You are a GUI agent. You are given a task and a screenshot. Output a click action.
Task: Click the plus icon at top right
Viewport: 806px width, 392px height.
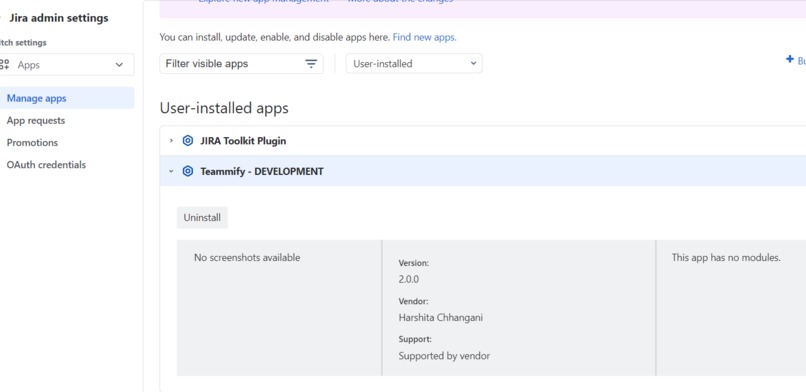click(790, 60)
